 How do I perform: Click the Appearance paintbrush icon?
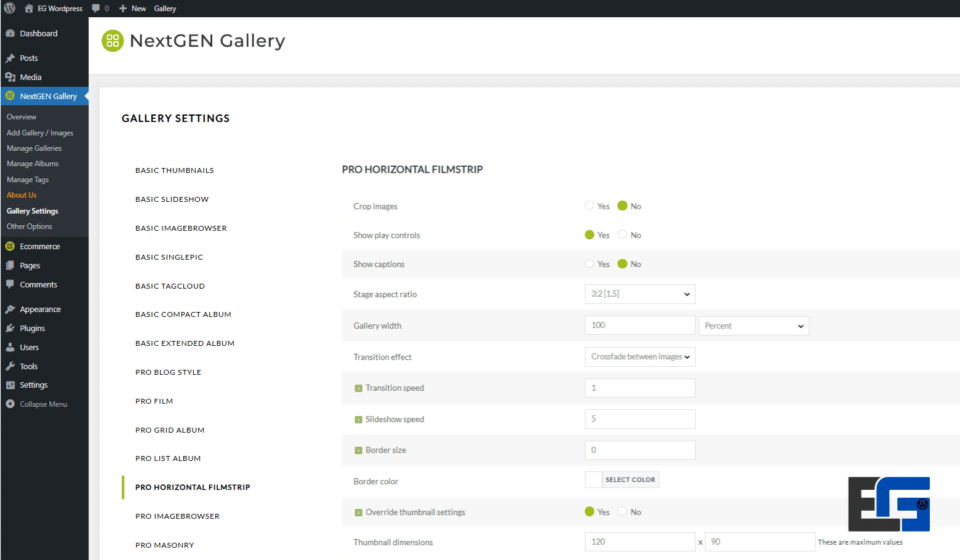(x=10, y=309)
